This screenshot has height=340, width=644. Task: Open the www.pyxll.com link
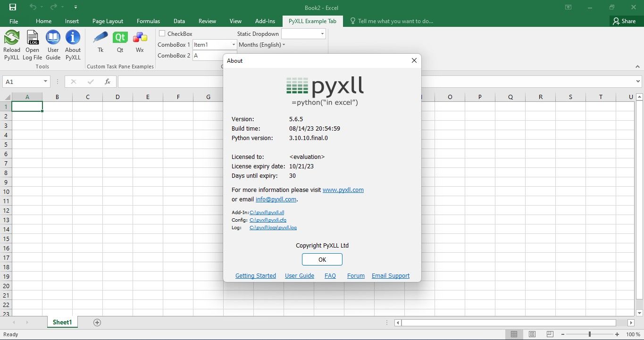pyautogui.click(x=343, y=190)
